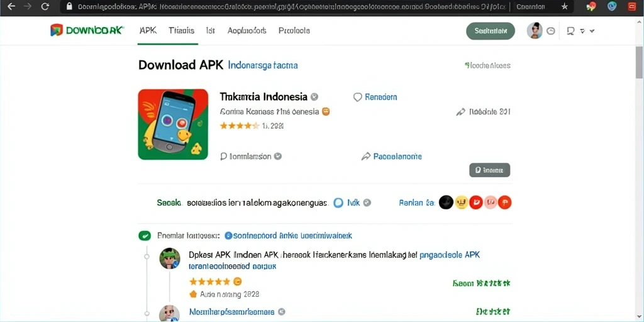This screenshot has height=322, width=644.
Task: Open the pngaodeole APK link in the review
Action: (x=450, y=255)
